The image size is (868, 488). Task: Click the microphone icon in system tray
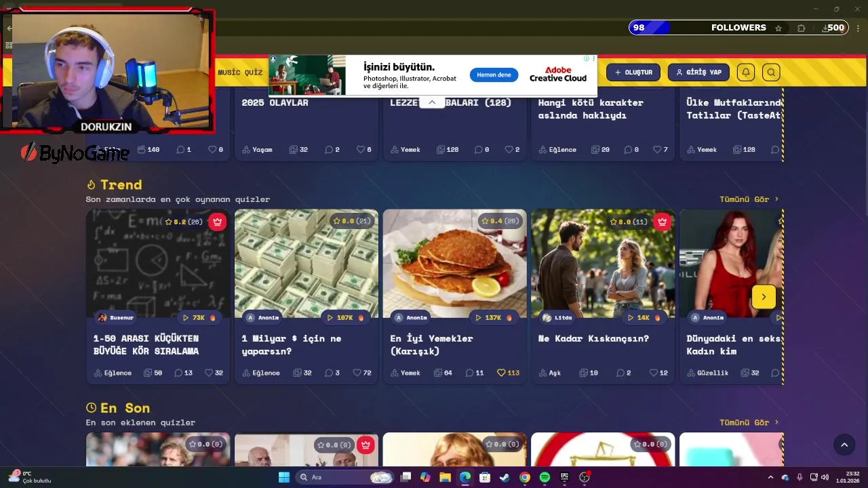pos(800,477)
